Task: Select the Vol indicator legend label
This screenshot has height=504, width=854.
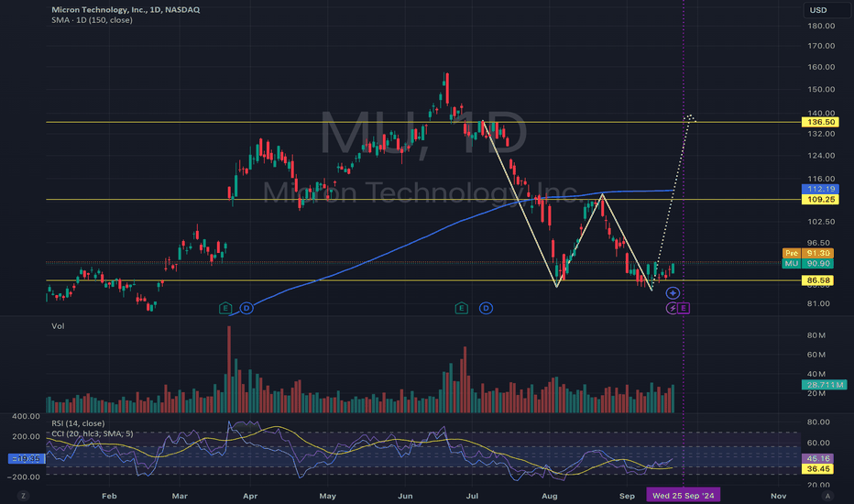Action: (58, 326)
